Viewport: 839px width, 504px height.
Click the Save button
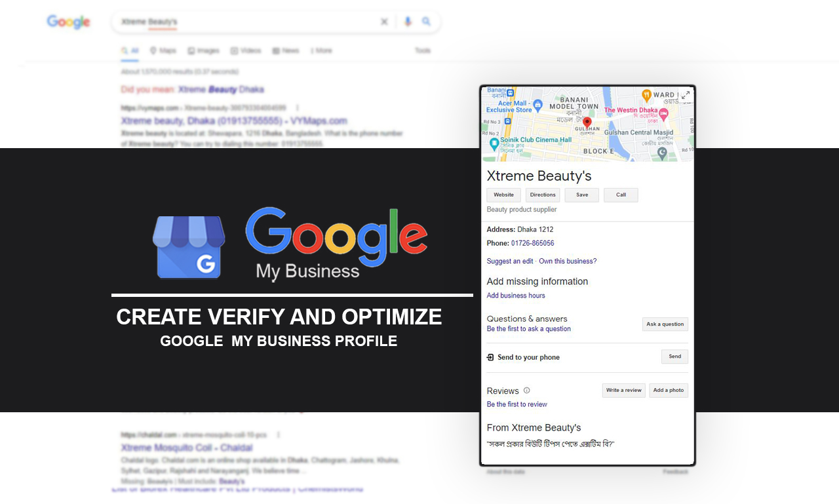coord(582,195)
